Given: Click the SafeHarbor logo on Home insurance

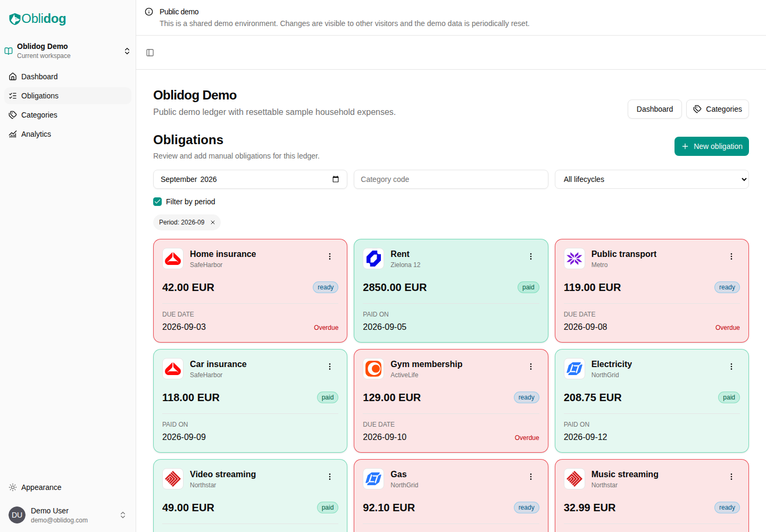Looking at the screenshot, I should point(173,259).
